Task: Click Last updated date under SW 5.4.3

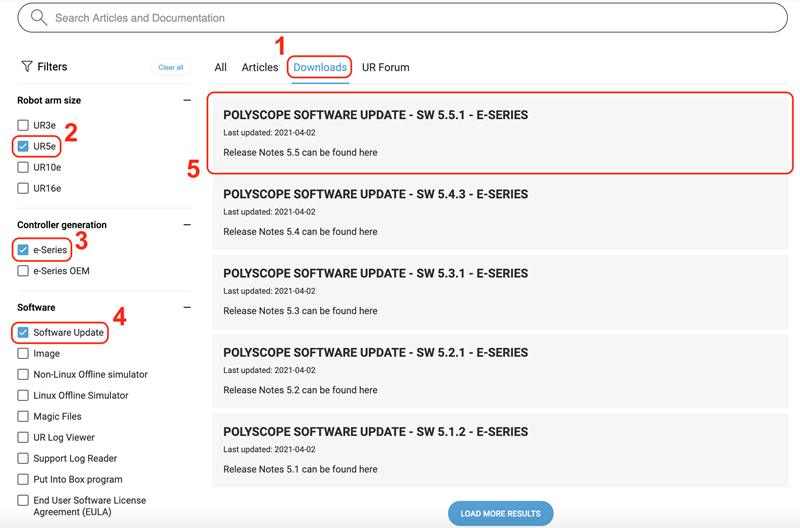Action: 269,212
